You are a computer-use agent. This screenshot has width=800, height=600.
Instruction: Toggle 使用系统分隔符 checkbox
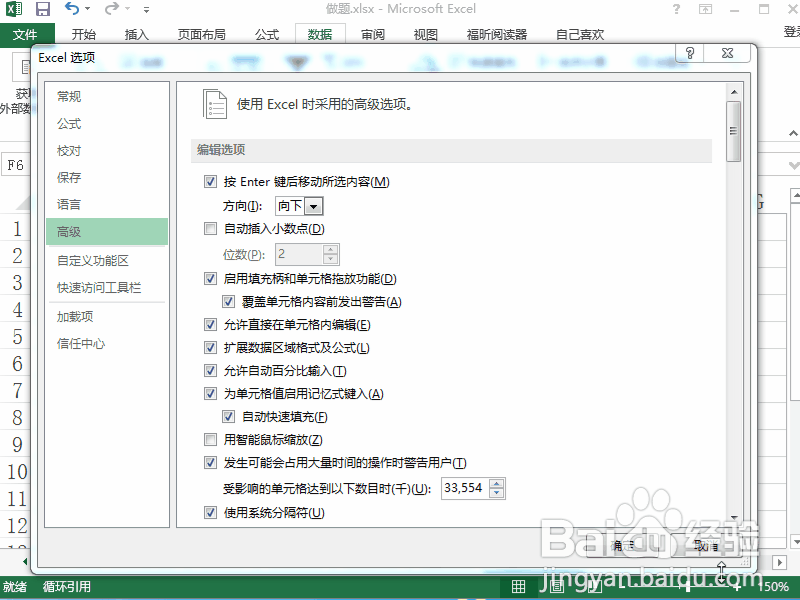[x=210, y=512]
